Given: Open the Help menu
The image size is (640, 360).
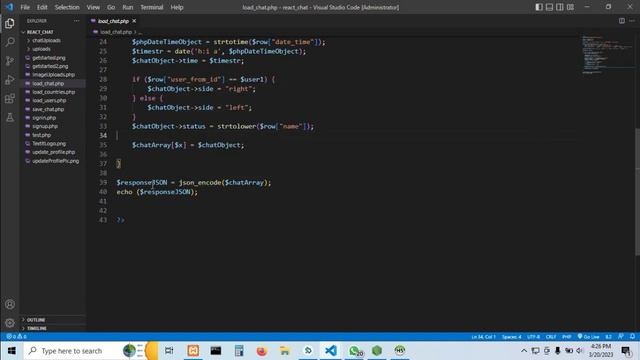Looking at the screenshot, I should pos(177,7).
